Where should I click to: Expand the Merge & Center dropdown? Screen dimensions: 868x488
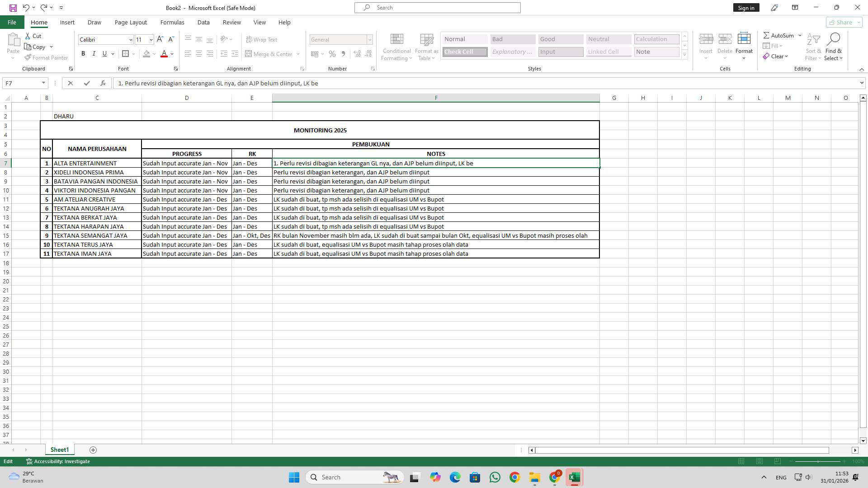[x=298, y=54]
